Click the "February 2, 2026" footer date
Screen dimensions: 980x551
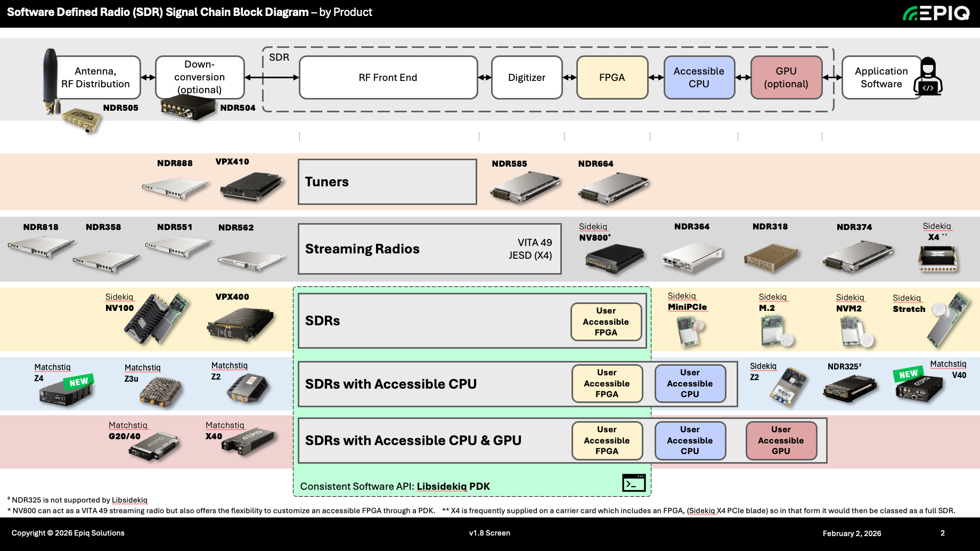click(x=852, y=533)
